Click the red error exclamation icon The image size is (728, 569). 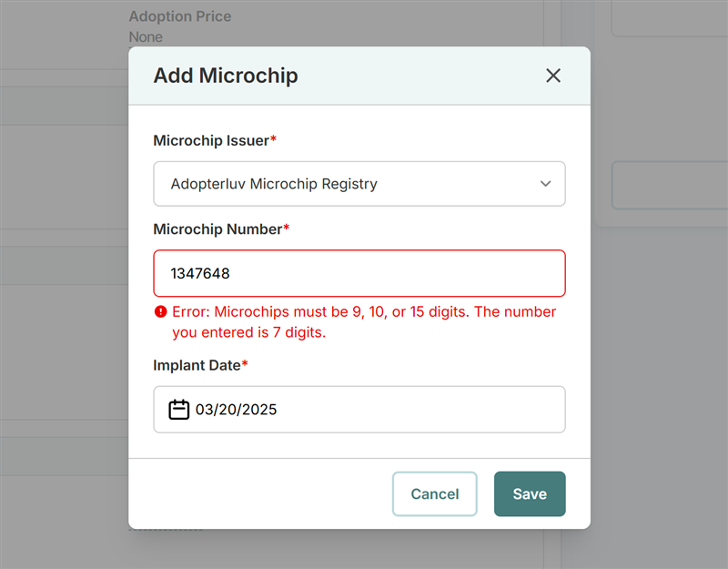tap(161, 311)
